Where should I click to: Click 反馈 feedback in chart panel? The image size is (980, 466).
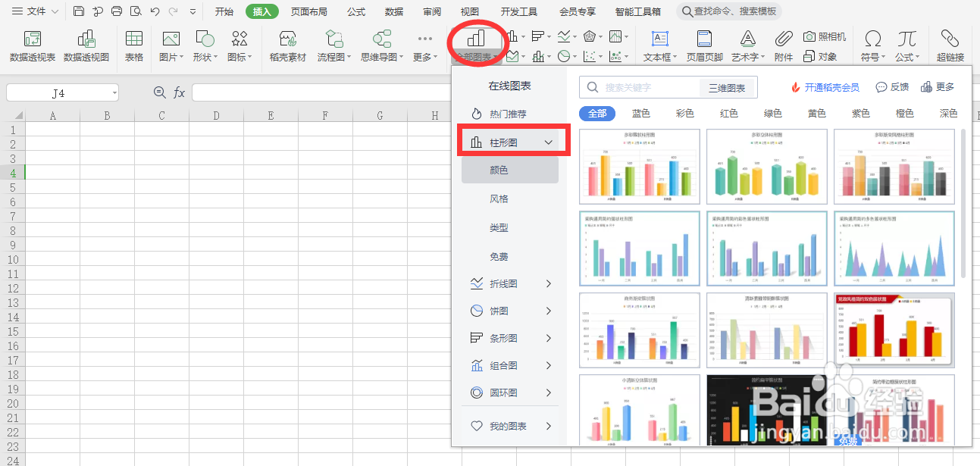tap(892, 87)
